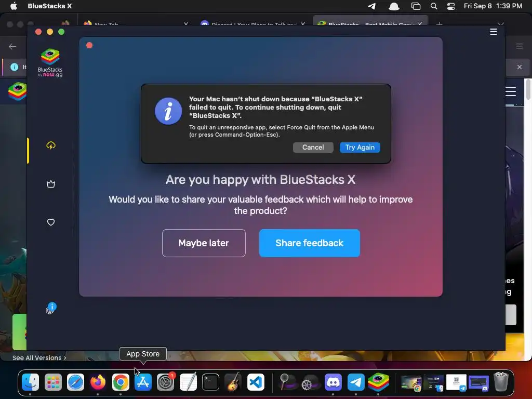Open Visual Studio Code from the Dock
532x399 pixels.
point(256,382)
